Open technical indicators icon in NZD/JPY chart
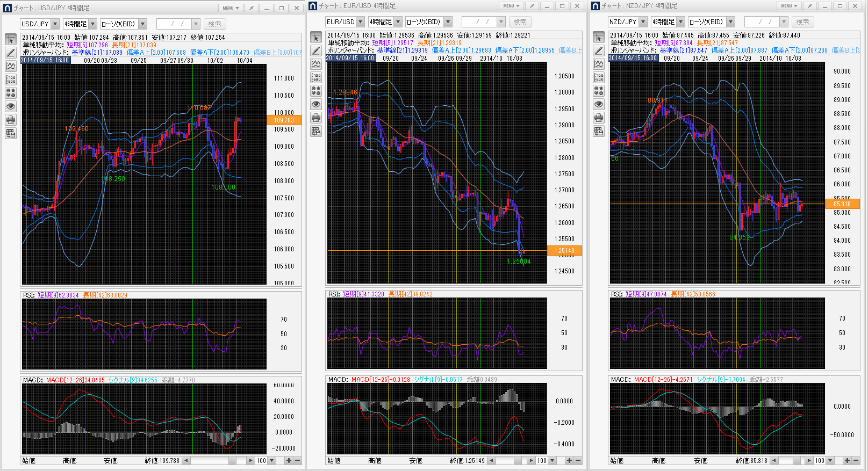868x471 pixels. 599,64
